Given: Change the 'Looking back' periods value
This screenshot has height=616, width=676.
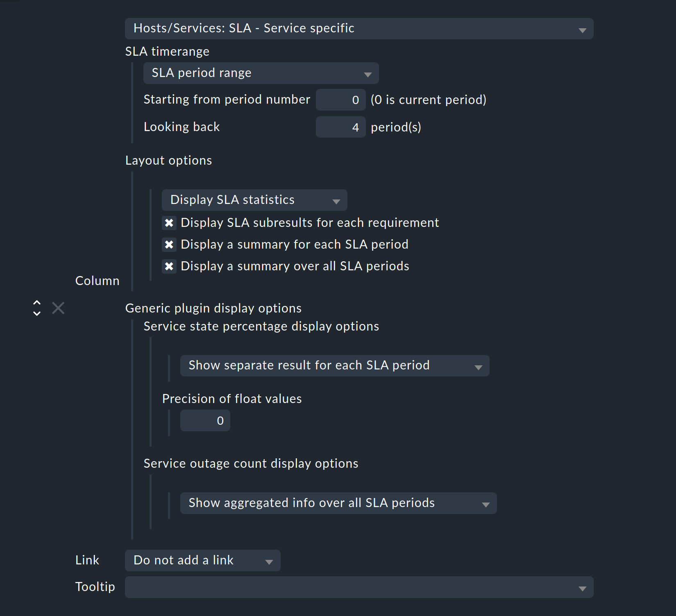Looking at the screenshot, I should click(x=340, y=127).
